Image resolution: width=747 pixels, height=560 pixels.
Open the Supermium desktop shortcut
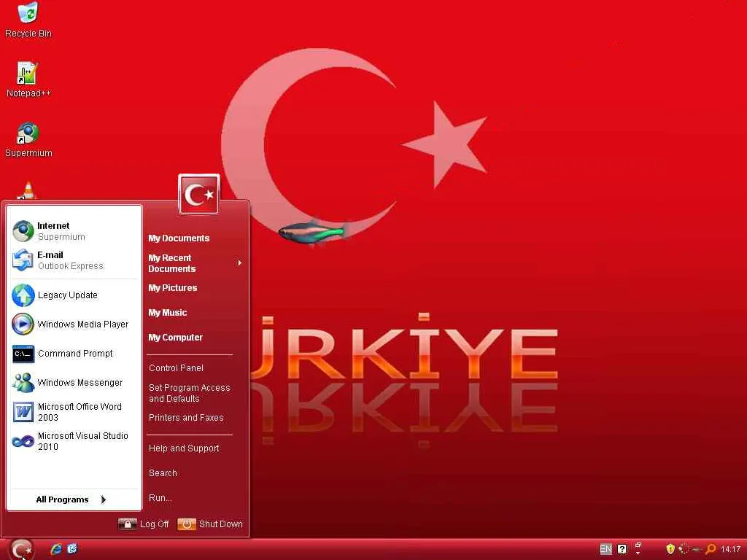point(28,139)
